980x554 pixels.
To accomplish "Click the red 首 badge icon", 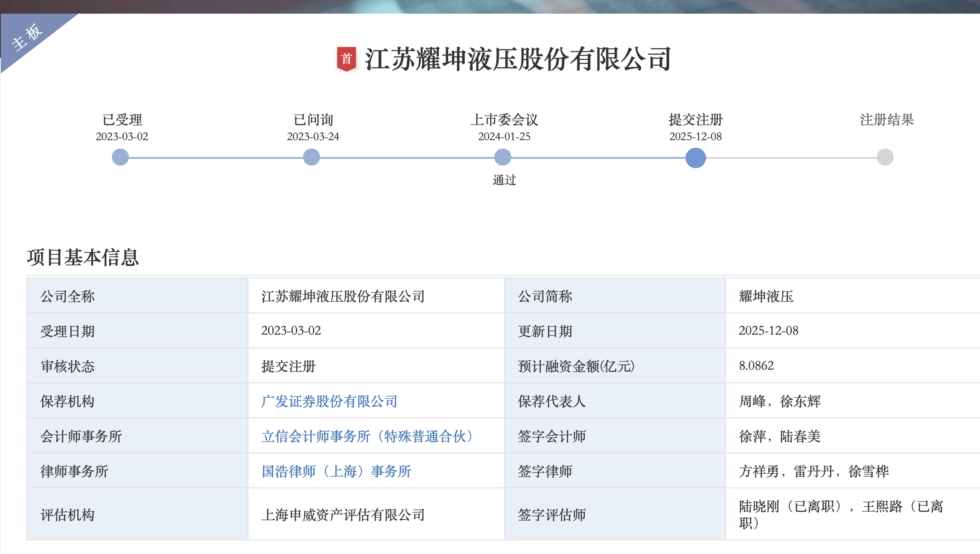I will coord(346,59).
